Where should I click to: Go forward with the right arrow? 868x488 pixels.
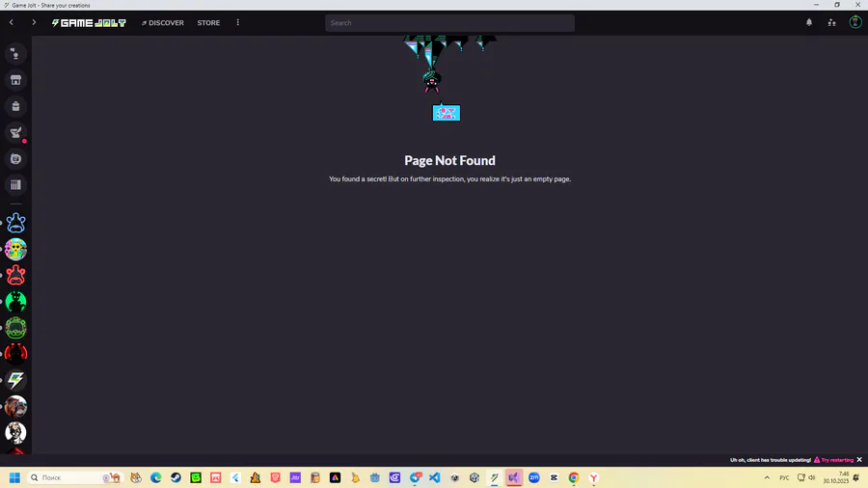[34, 23]
